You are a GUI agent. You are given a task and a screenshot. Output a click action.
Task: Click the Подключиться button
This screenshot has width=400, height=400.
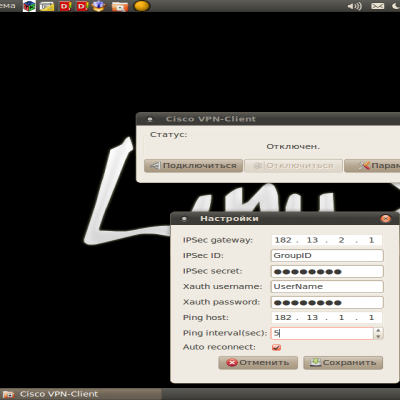pyautogui.click(x=193, y=166)
